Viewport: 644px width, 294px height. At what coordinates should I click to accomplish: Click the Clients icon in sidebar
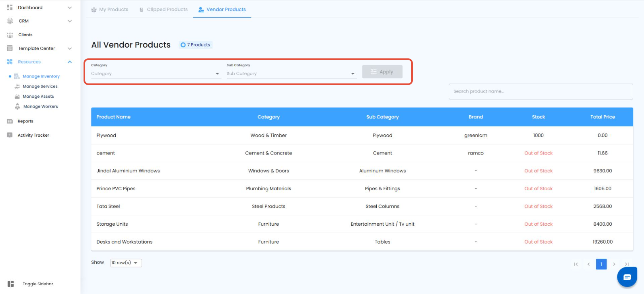pyautogui.click(x=10, y=35)
